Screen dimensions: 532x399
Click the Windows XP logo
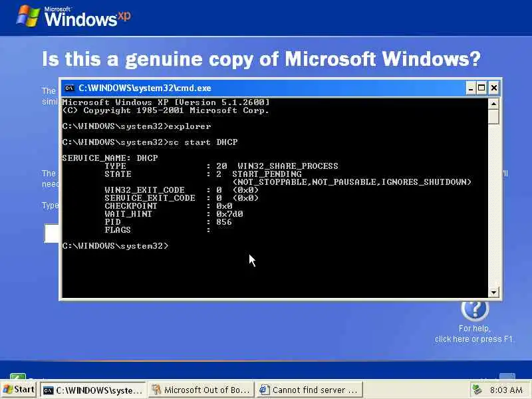[74, 16]
